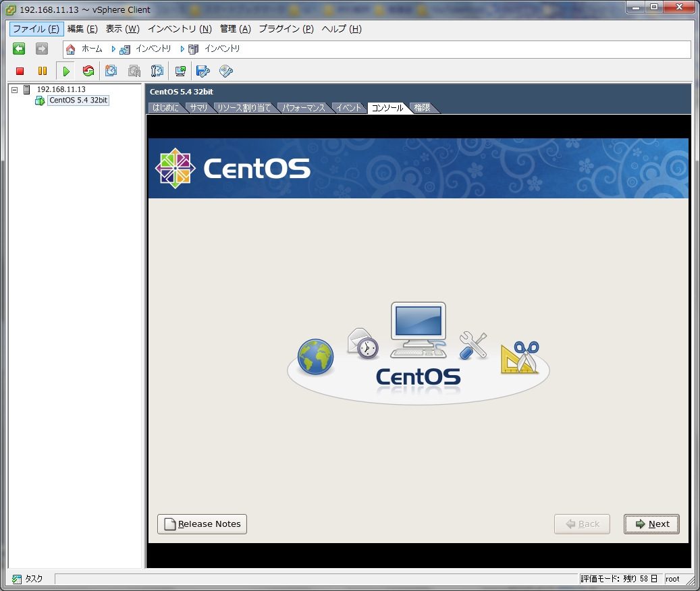The image size is (700, 591).
Task: Expand the first breadcrumb arrow after ホーム
Action: (113, 49)
